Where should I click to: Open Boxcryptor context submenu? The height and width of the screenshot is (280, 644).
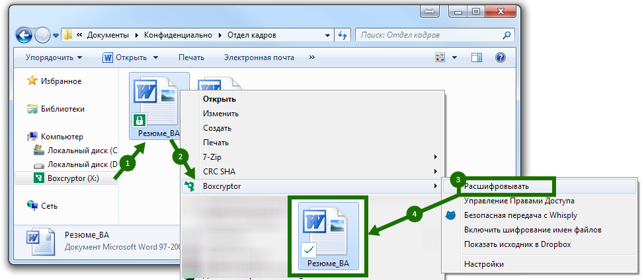pos(313,186)
